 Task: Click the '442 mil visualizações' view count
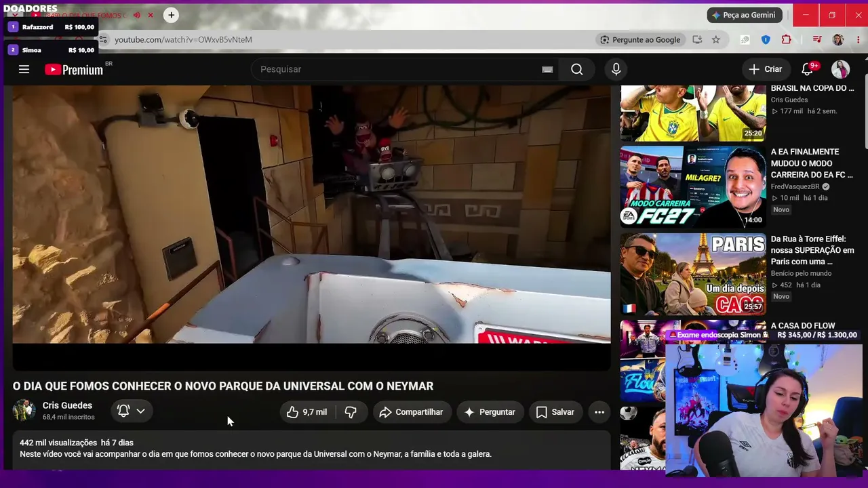point(58,443)
